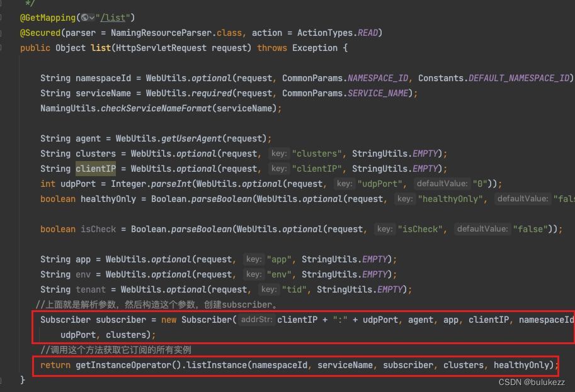Click the key: hint before "tid"

point(269,289)
